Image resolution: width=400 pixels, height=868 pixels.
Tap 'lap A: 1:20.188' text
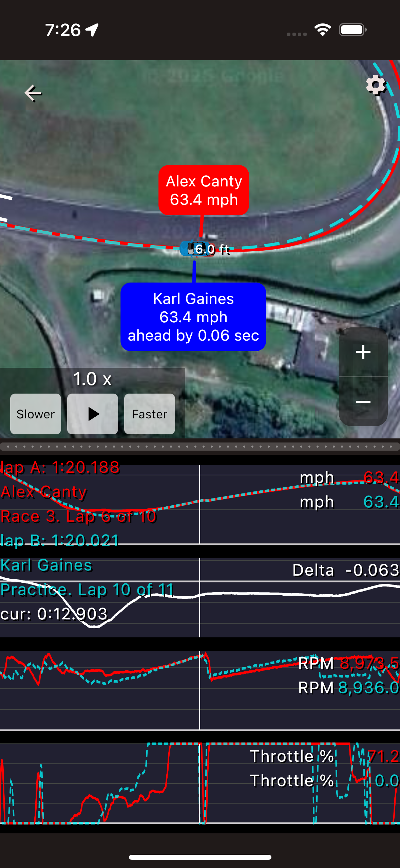click(x=60, y=468)
